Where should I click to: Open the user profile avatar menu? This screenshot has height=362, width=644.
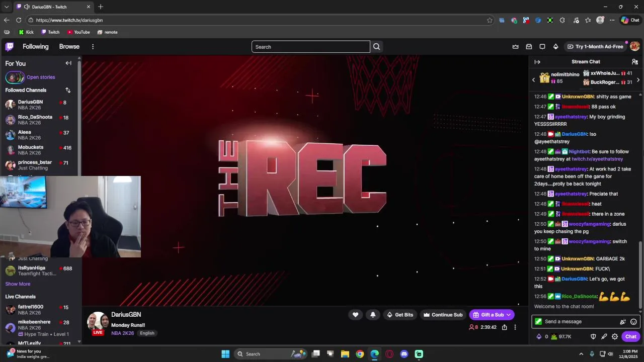(x=634, y=46)
